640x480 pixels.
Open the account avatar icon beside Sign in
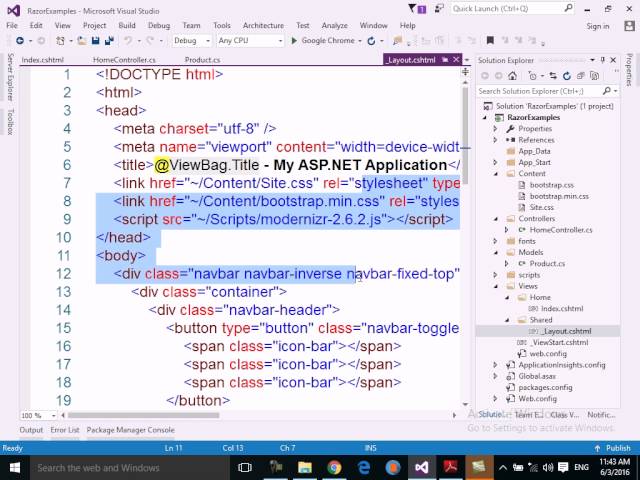click(x=629, y=26)
